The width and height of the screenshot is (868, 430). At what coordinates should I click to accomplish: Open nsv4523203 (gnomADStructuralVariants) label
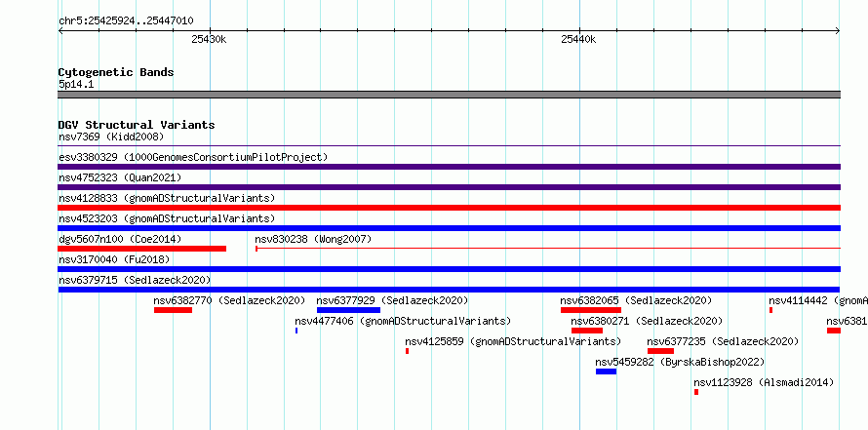point(167,218)
